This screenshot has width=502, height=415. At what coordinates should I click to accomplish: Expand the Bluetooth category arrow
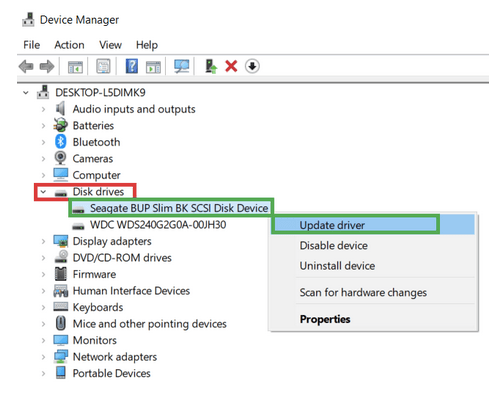43,142
